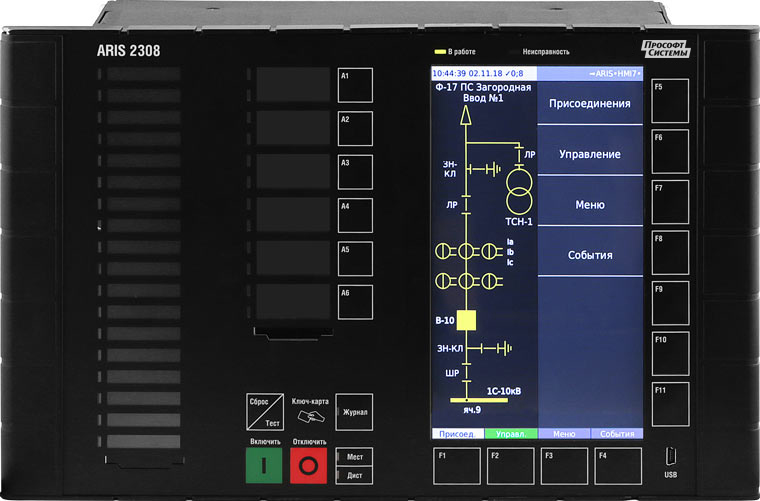Click the USB port icon
760x501 pixels.
pos(671,456)
